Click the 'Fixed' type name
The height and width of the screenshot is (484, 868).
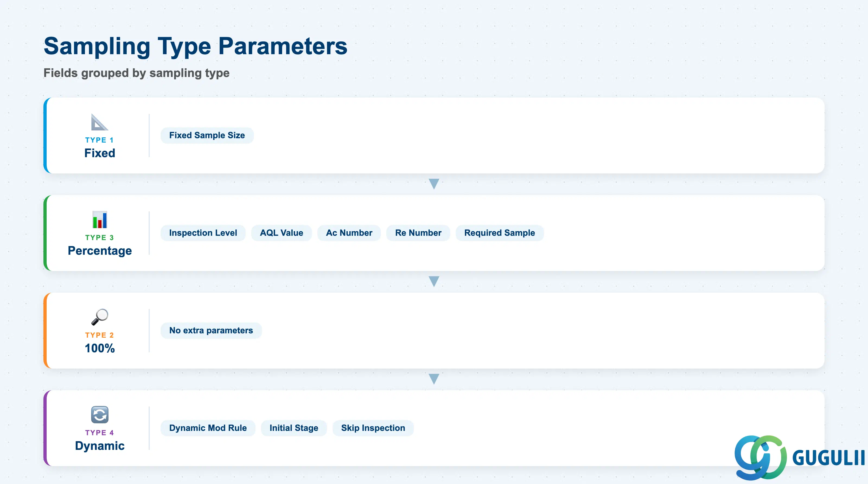pyautogui.click(x=100, y=153)
